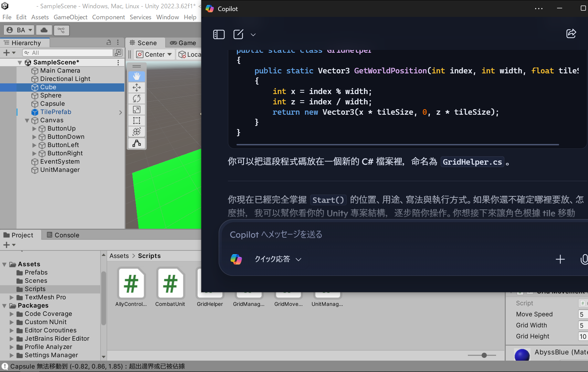Collapse the Assets folder tree
The width and height of the screenshot is (588, 372).
coord(4,265)
